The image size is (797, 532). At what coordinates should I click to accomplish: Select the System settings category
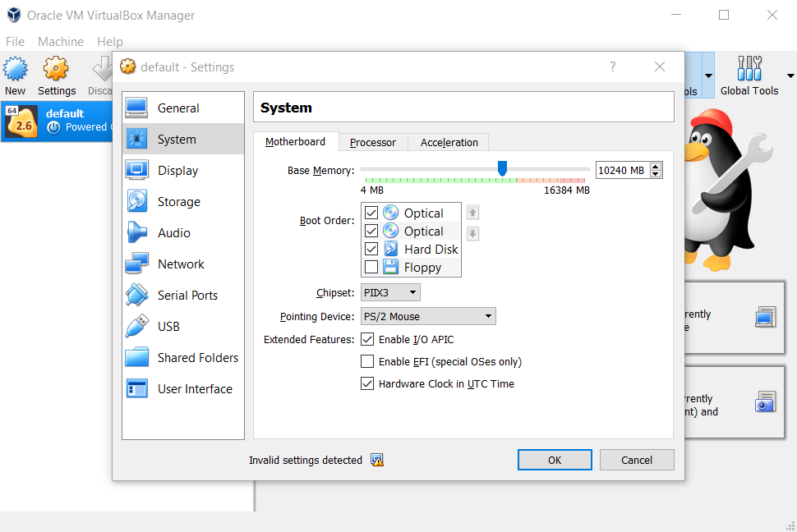tap(183, 139)
